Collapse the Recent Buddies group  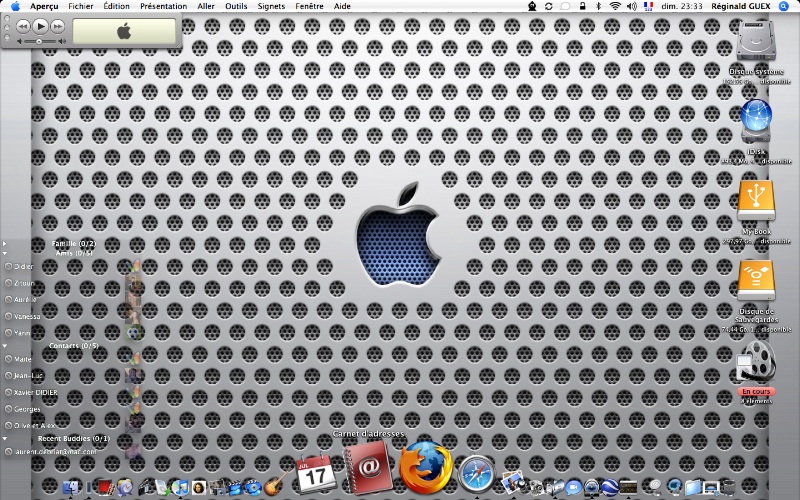pyautogui.click(x=5, y=438)
